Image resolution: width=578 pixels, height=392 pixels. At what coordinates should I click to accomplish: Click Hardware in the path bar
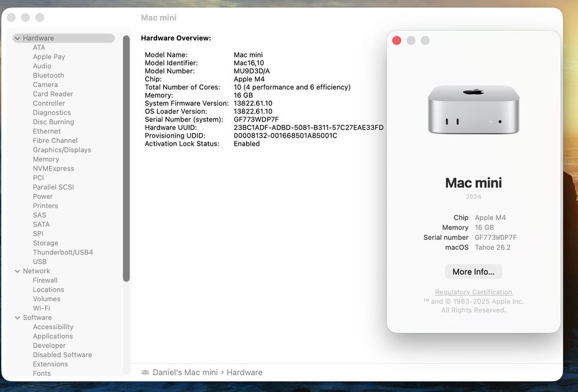pyautogui.click(x=244, y=372)
